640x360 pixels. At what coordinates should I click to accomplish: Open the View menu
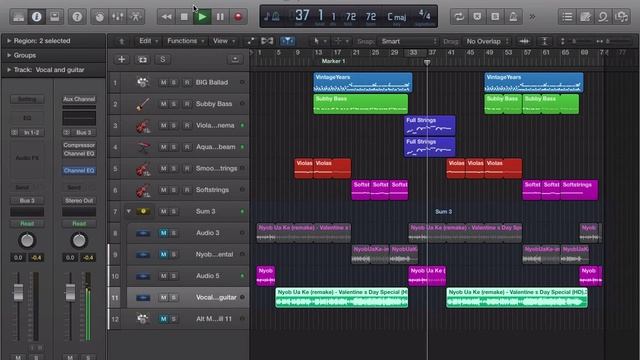pos(224,41)
